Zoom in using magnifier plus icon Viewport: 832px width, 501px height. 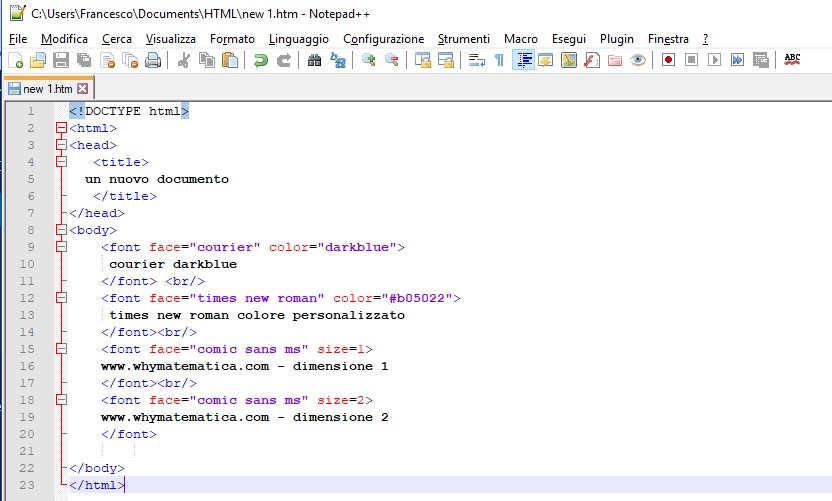point(369,60)
